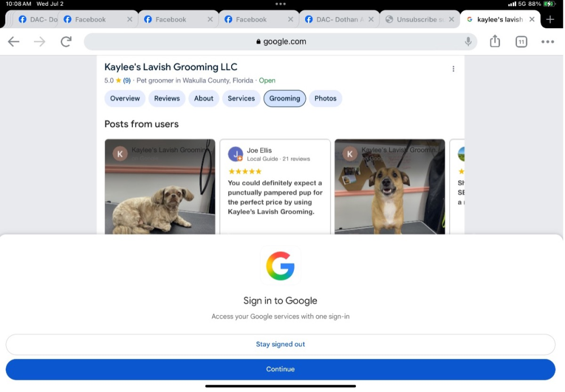Screen dimensions: 565x392
Task: Close the DAC- Dothan tab
Action: 371,19
